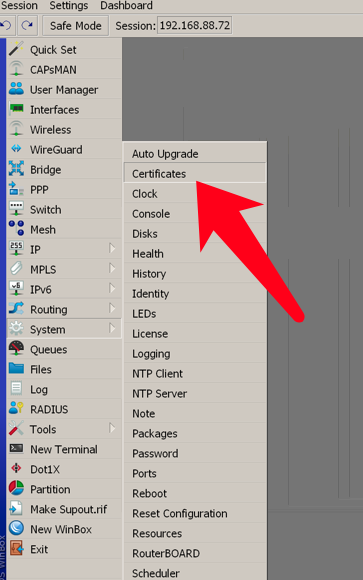363x580 pixels.
Task: Open Packages from submenu
Action: (195, 433)
